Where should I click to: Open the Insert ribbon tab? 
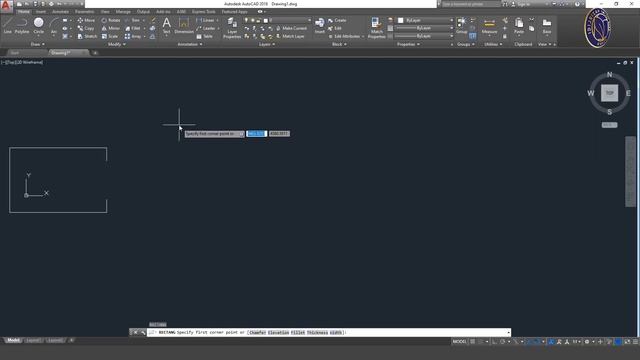[41, 12]
